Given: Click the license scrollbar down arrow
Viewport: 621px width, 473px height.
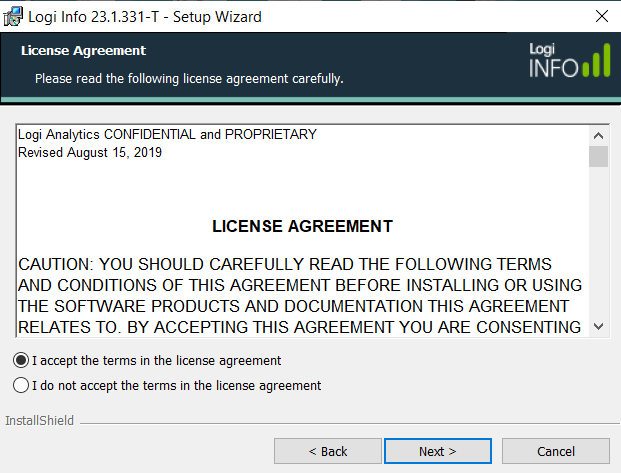Looking at the screenshot, I should tap(598, 327).
